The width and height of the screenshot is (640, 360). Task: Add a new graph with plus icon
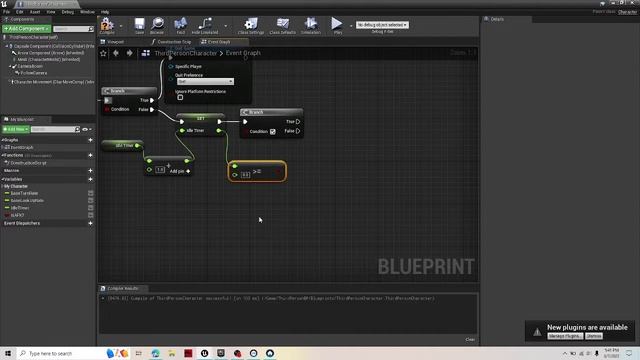tap(90, 140)
